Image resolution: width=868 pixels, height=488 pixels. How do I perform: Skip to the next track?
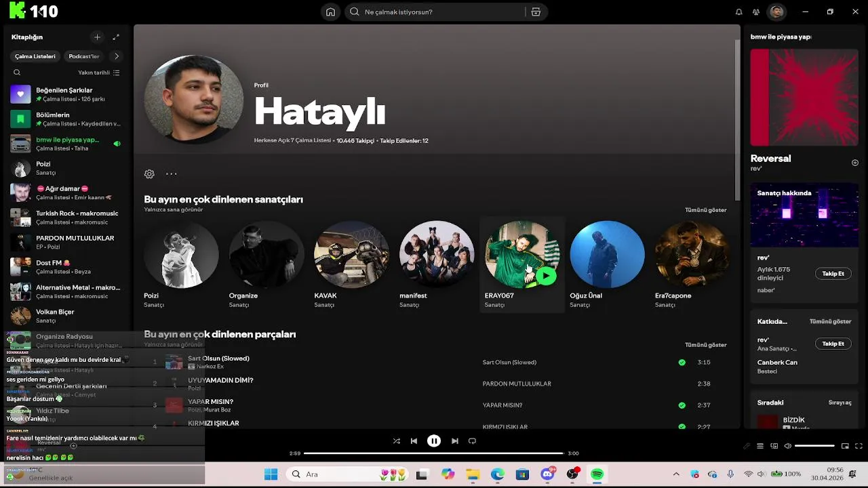click(454, 441)
